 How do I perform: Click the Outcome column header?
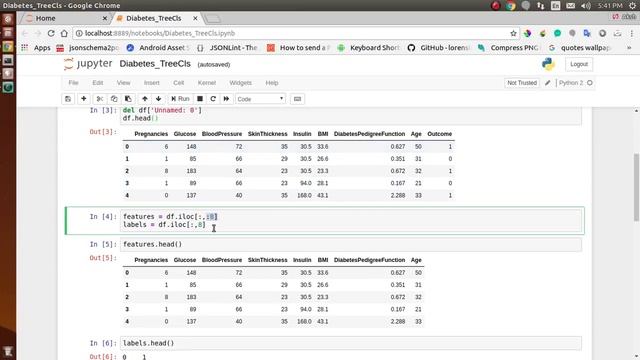(440, 134)
